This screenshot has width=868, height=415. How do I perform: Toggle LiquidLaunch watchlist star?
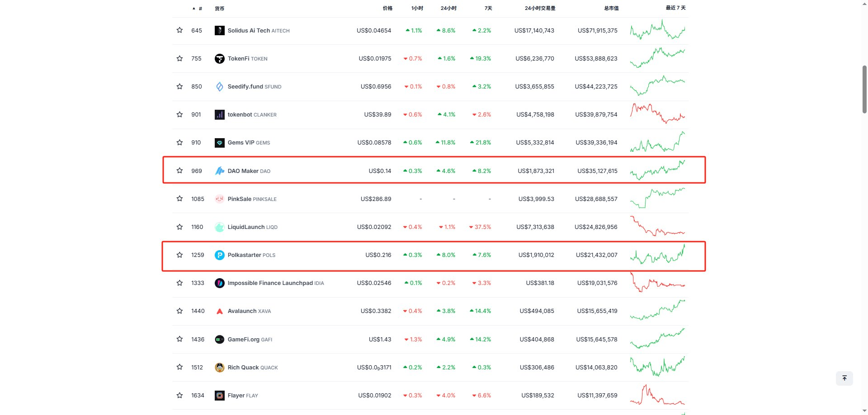click(179, 227)
